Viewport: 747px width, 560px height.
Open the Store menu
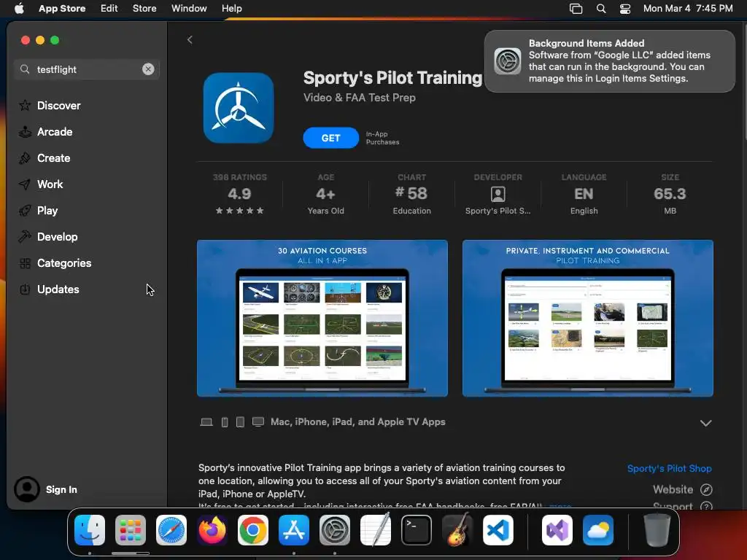coord(144,8)
